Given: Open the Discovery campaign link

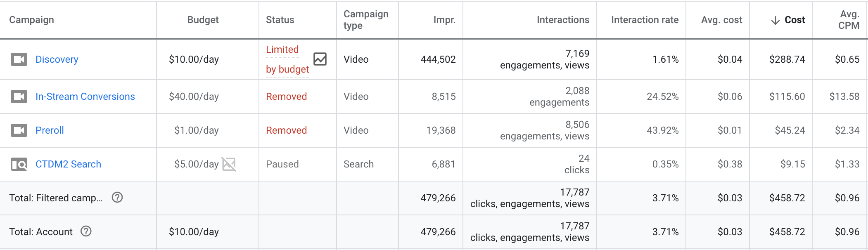Looking at the screenshot, I should pos(57,59).
